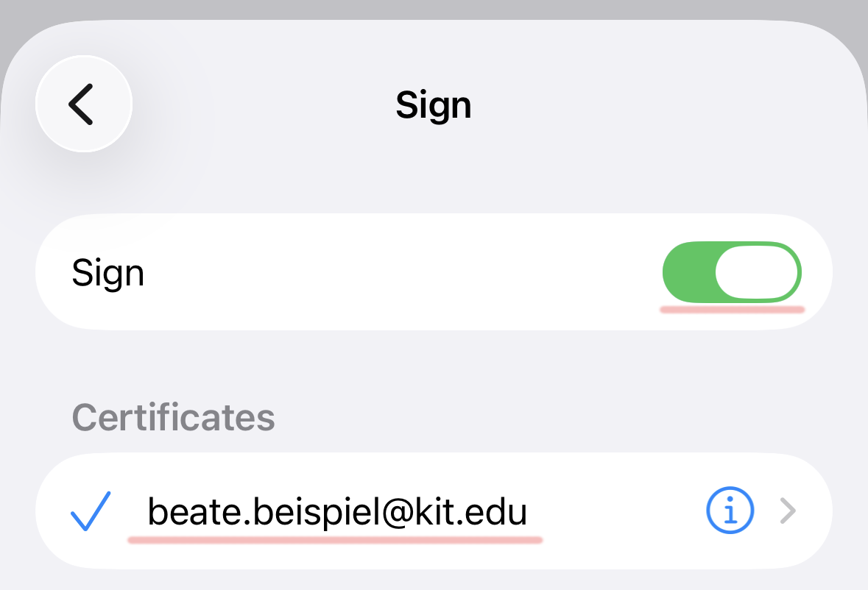This screenshot has height=590, width=868.
Task: Uncheck the selected certificate checkmark
Action: point(90,511)
